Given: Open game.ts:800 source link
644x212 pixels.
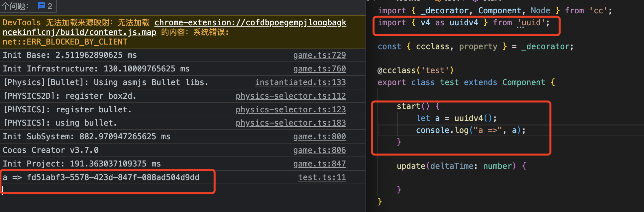Looking at the screenshot, I should (x=319, y=137).
